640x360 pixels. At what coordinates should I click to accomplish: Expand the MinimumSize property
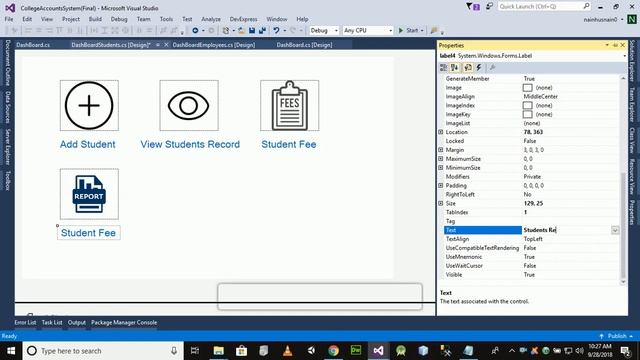pos(441,168)
